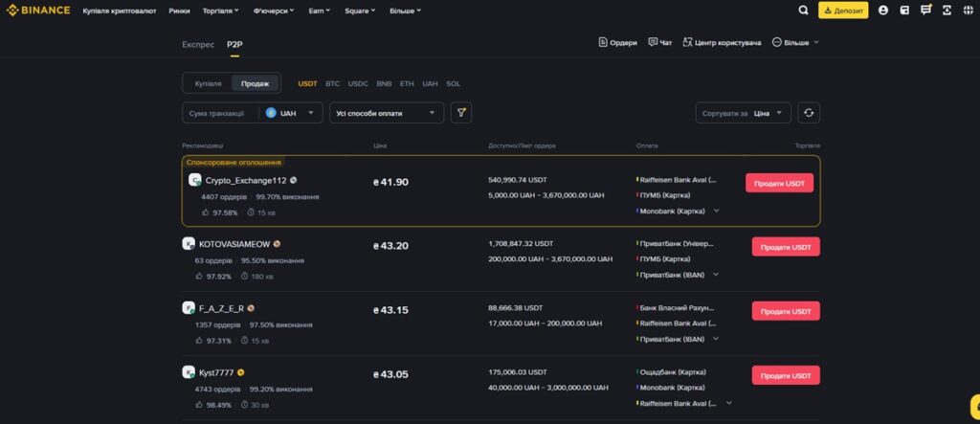
Task: Click Продати USDT for F_A_Z_E_R
Action: coord(786,311)
